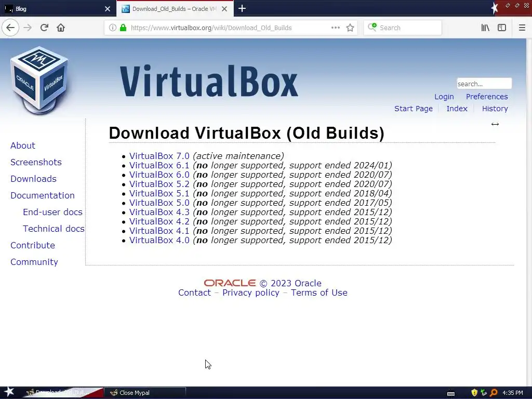Go back to the previous page

(x=10, y=28)
